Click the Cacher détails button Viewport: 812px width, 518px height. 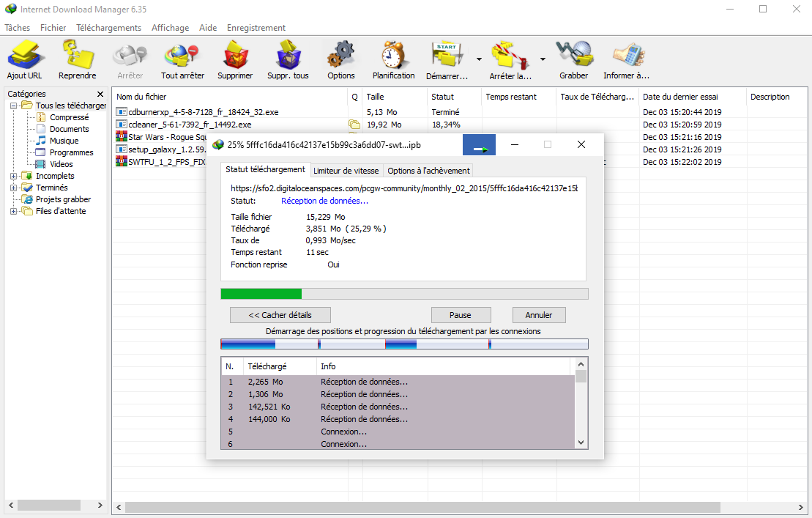(280, 315)
